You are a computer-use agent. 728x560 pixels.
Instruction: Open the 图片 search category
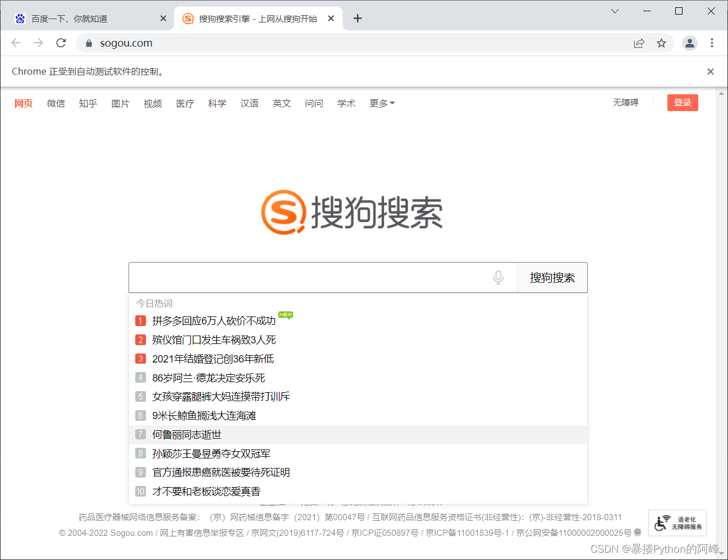click(x=120, y=103)
